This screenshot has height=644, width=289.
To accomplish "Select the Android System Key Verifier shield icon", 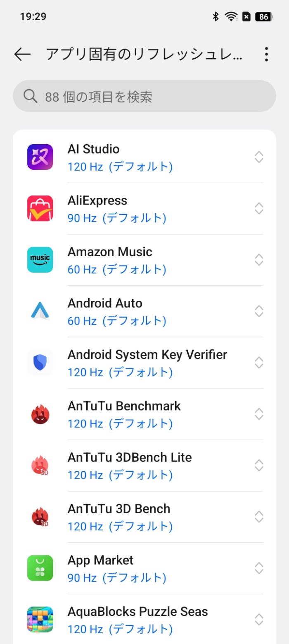I will [40, 362].
